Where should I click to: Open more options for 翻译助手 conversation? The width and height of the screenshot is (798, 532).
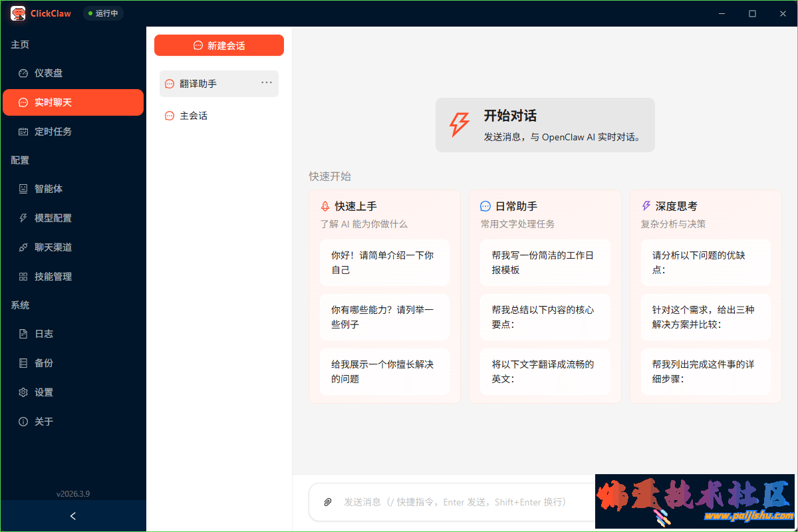pos(267,83)
